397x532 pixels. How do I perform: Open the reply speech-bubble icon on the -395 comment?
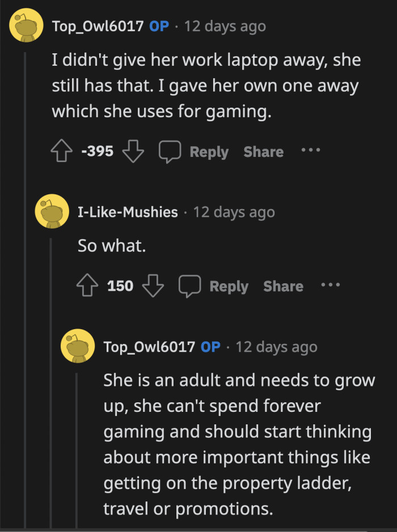171,151
